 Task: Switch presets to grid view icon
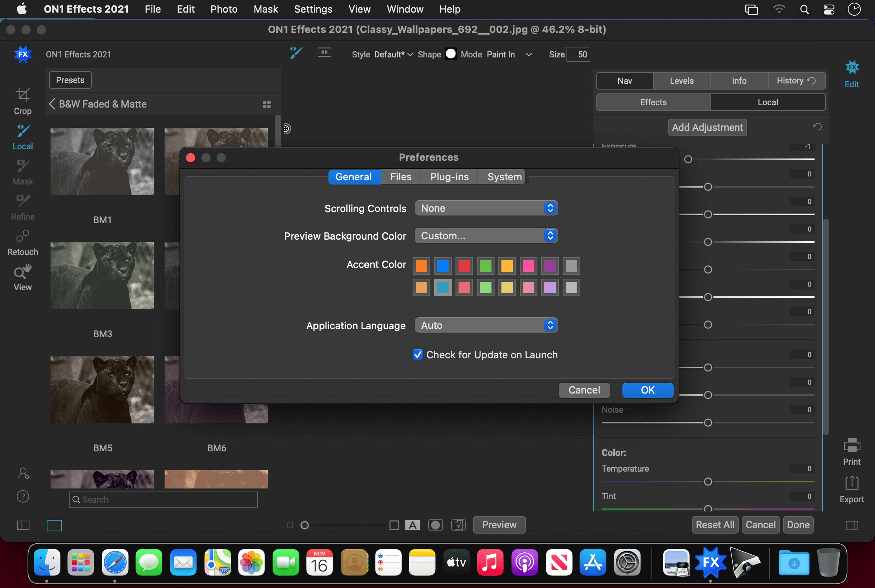[x=267, y=104]
